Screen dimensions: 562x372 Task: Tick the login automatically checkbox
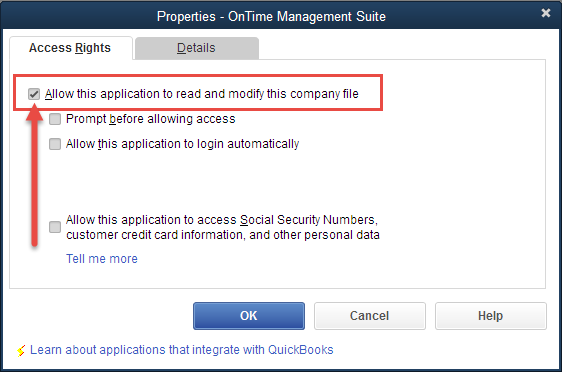55,144
